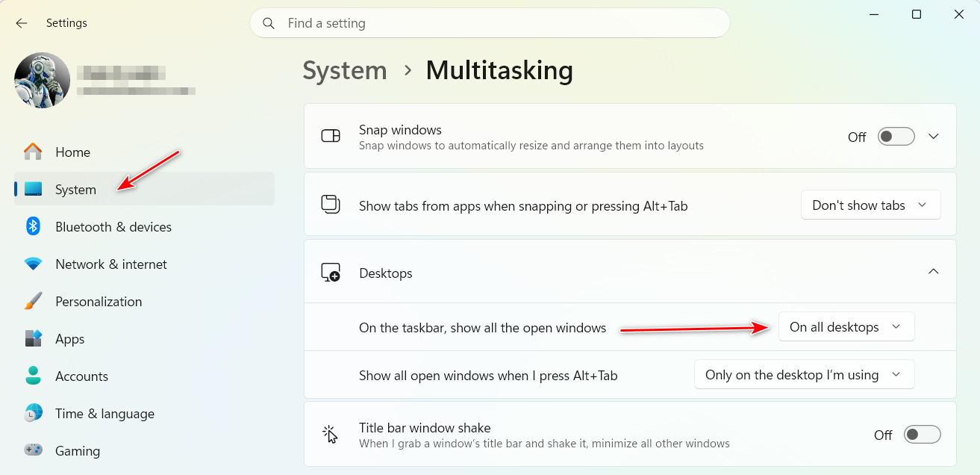
Task: Open the On all desktops dropdown
Action: 846,327
